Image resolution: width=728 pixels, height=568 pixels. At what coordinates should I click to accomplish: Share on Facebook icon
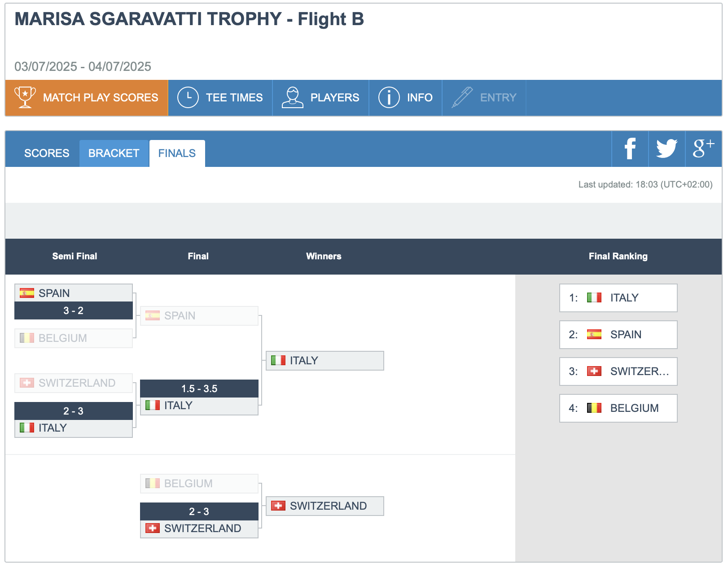click(x=630, y=149)
